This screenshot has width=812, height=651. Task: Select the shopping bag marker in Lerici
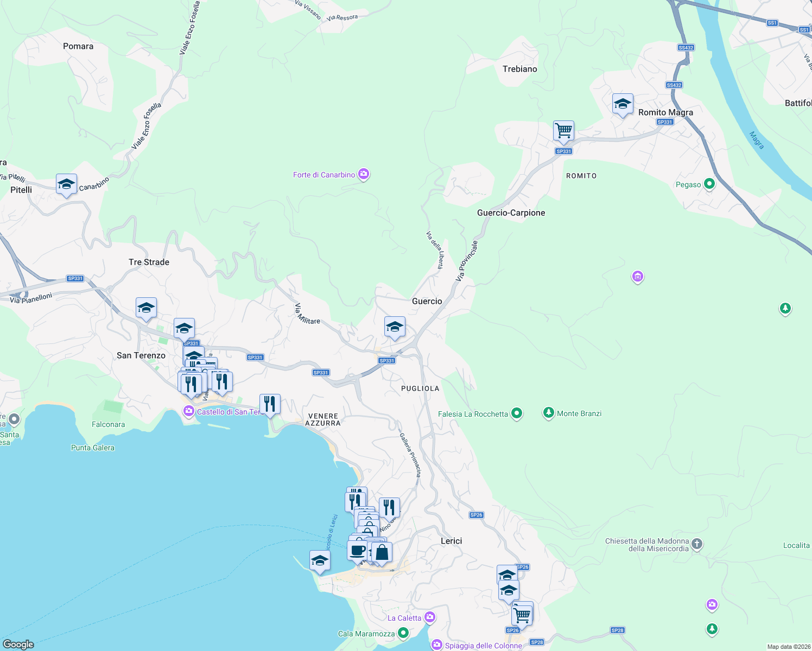point(382,553)
